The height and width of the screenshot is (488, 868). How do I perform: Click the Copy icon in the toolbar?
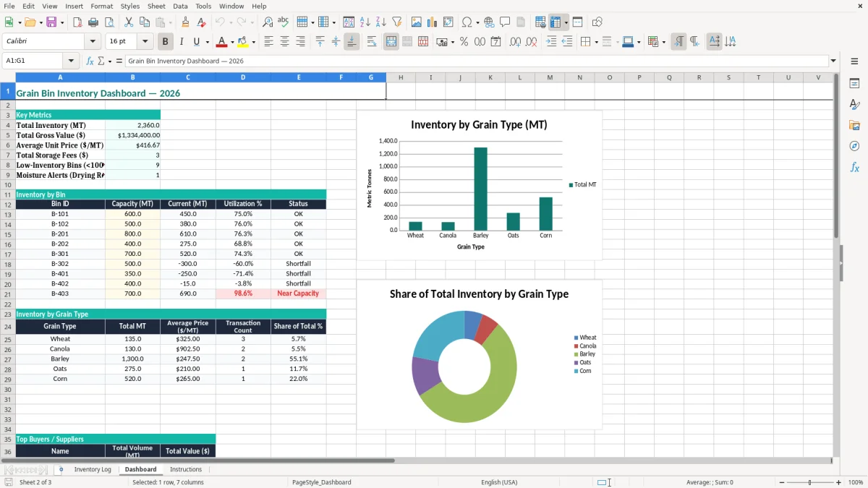145,22
